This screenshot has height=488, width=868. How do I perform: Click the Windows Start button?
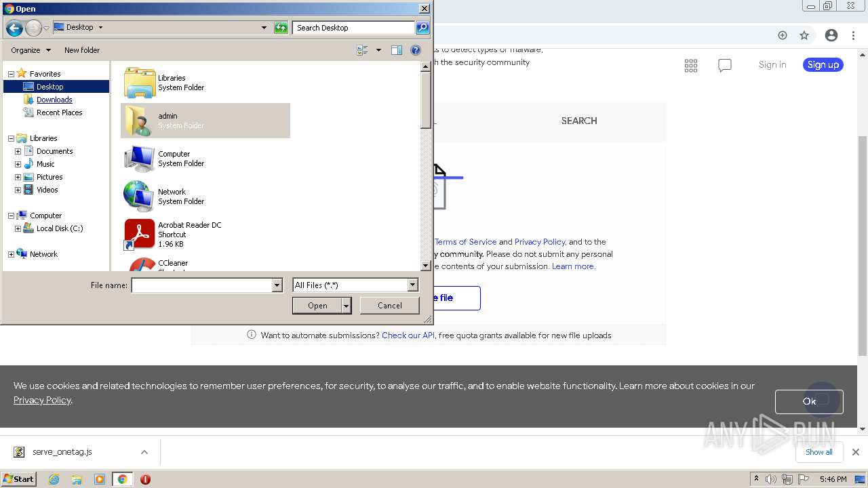pos(18,479)
